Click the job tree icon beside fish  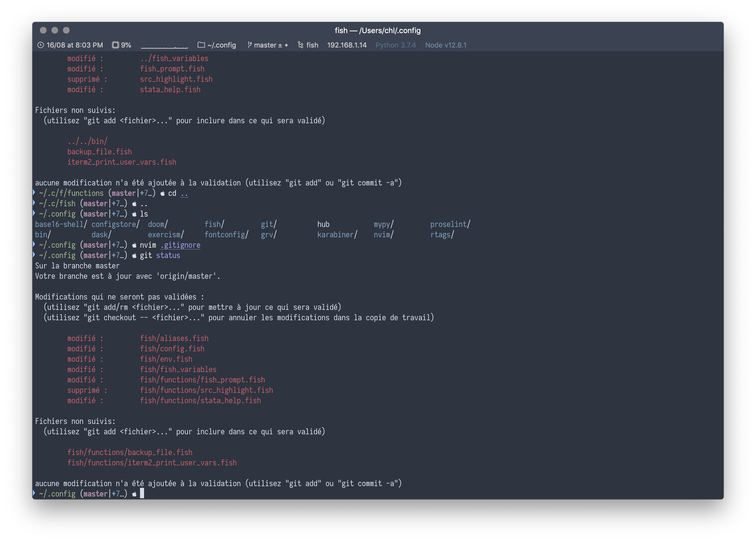click(300, 45)
